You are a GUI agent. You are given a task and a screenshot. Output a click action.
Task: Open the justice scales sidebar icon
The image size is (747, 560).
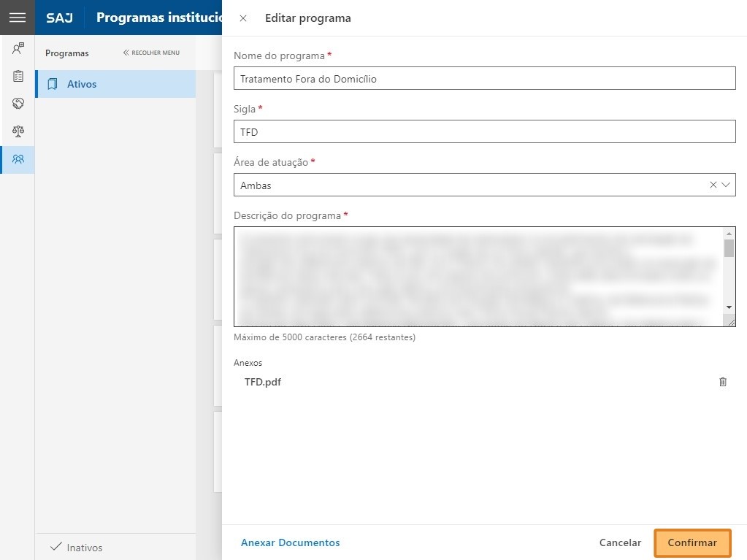(18, 131)
